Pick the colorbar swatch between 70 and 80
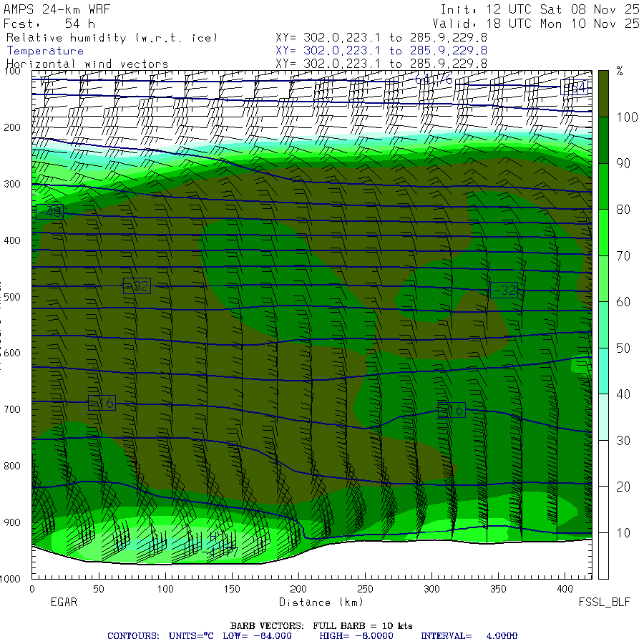Screen dimensions: 644x644 pos(603,232)
